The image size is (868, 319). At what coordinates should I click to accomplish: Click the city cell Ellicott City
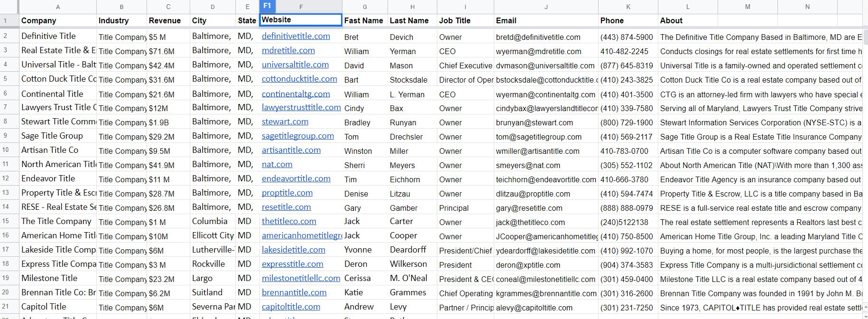tap(212, 236)
